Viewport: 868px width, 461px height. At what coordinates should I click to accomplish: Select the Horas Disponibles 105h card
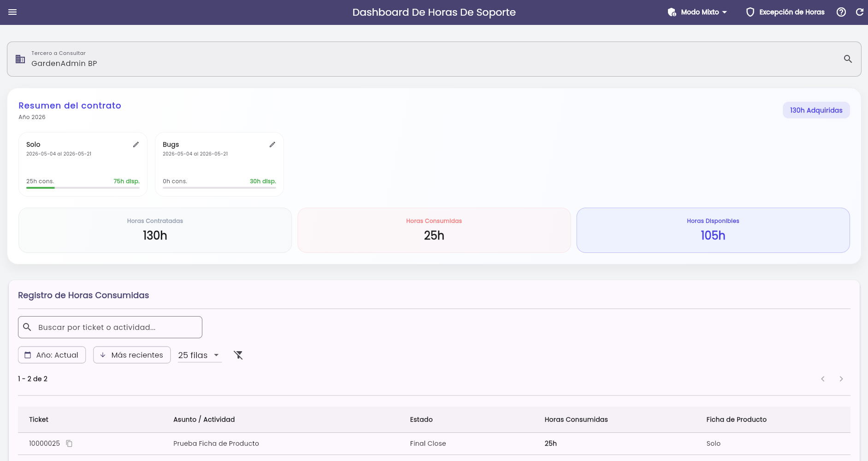[713, 230]
